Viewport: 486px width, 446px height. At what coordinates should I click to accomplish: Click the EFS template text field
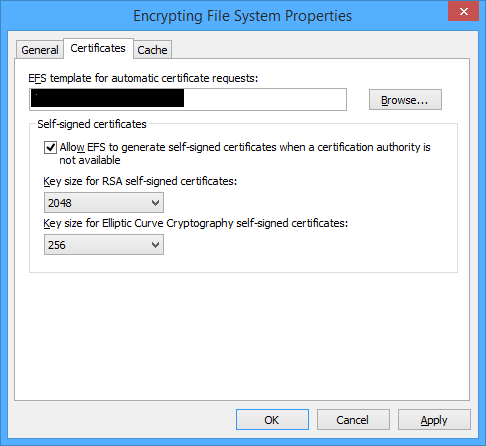[x=188, y=99]
